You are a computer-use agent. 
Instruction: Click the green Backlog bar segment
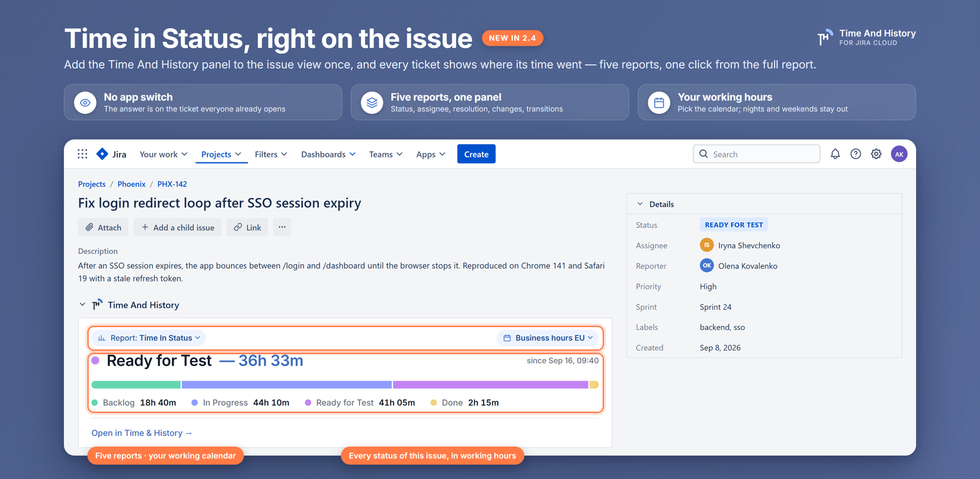coord(136,384)
